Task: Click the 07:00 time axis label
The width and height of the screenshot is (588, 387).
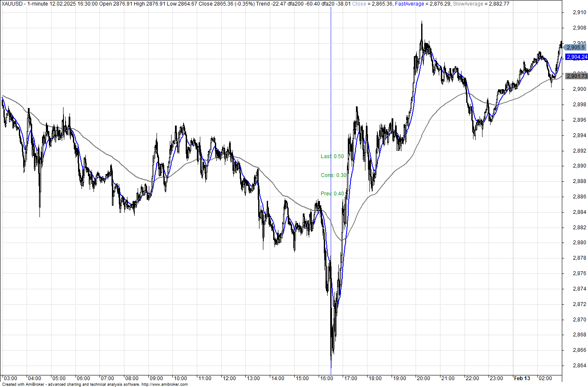Action: click(x=107, y=378)
